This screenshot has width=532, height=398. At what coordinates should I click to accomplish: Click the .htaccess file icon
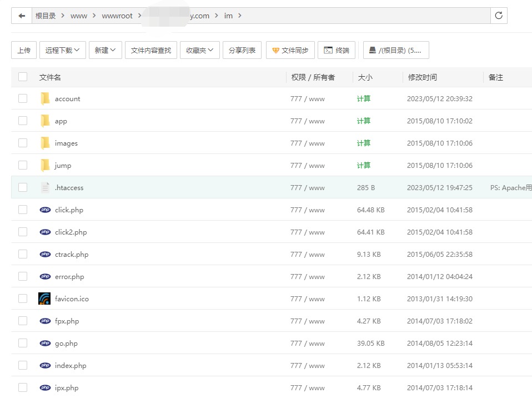pyautogui.click(x=45, y=187)
